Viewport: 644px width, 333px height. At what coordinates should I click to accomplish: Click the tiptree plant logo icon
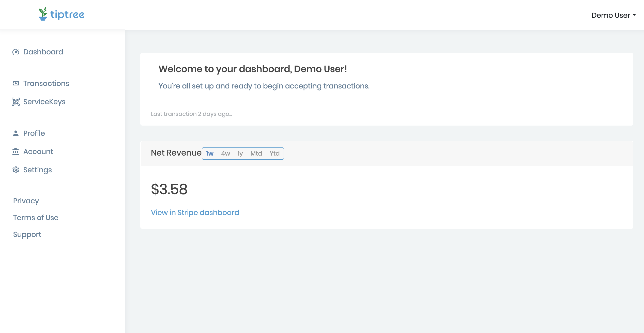[x=43, y=14]
